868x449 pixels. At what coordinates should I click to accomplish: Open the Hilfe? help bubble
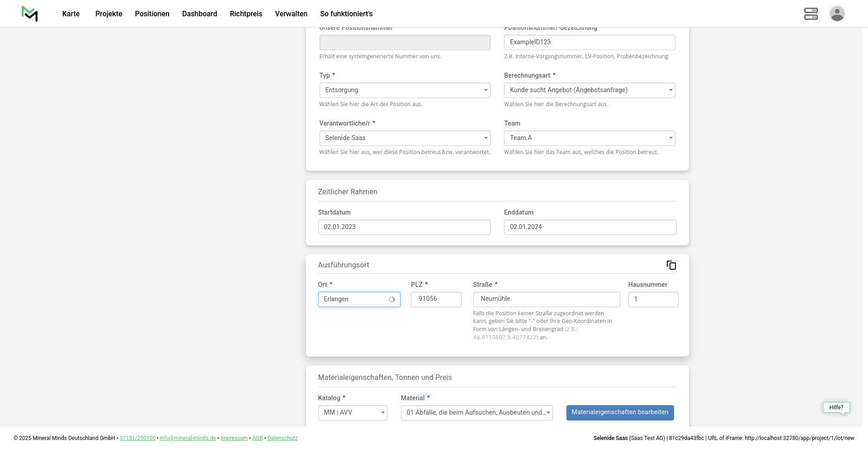click(x=836, y=407)
